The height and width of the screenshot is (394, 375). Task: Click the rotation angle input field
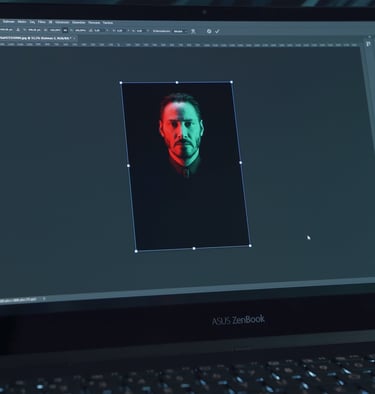point(98,30)
